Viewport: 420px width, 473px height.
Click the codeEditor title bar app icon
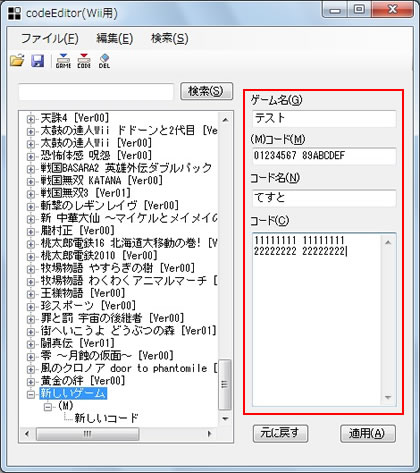pos(14,13)
